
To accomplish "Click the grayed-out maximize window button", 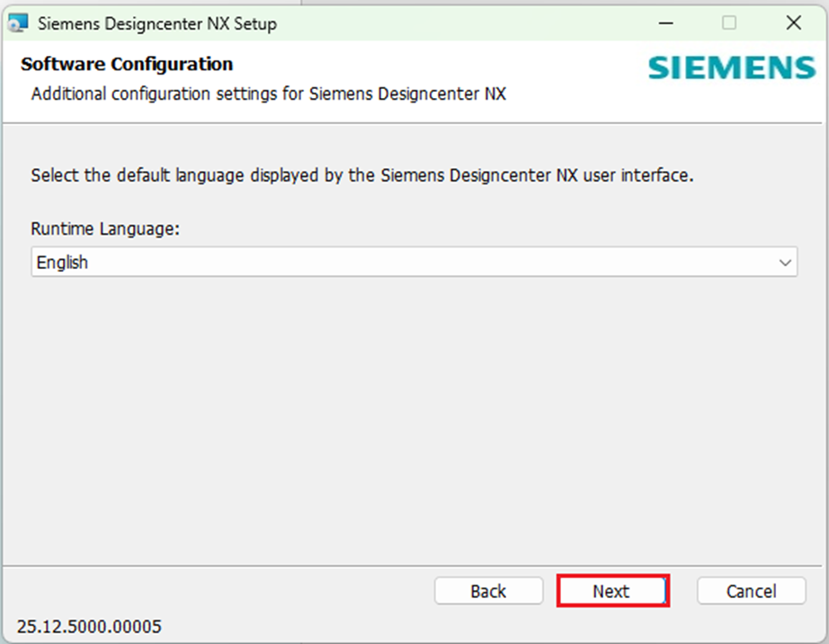I will [x=729, y=23].
